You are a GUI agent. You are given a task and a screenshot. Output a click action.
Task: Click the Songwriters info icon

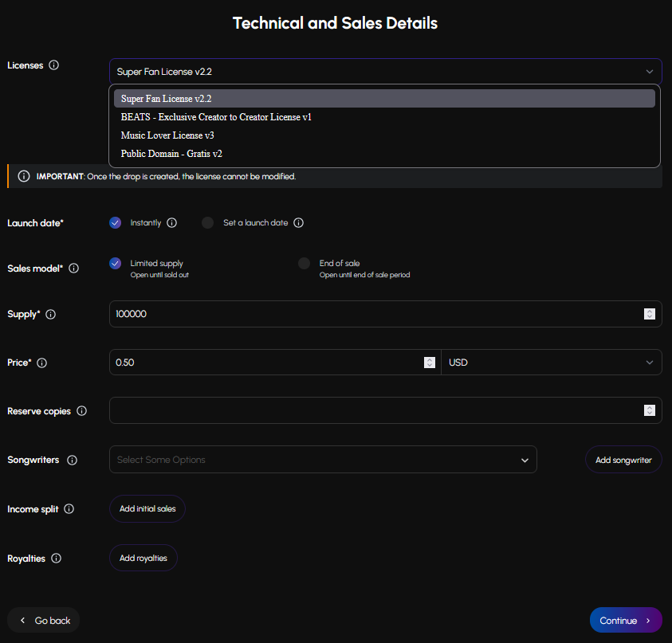pyautogui.click(x=73, y=461)
